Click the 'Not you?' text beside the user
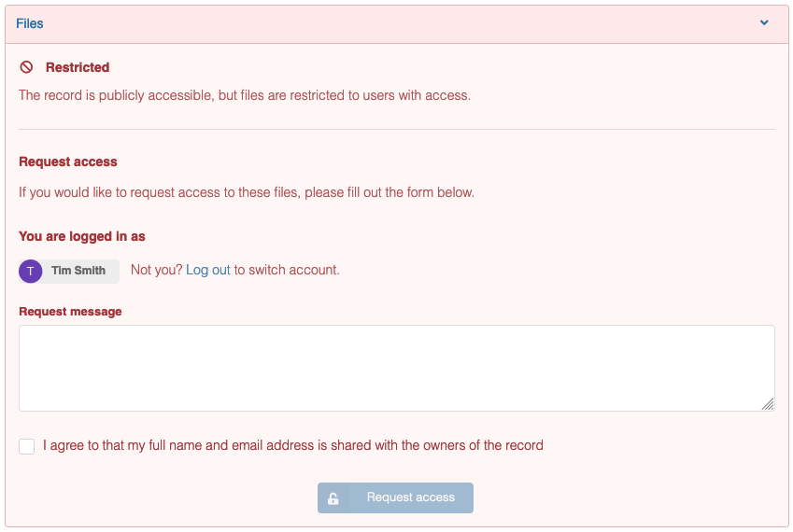793x532 pixels. (156, 271)
